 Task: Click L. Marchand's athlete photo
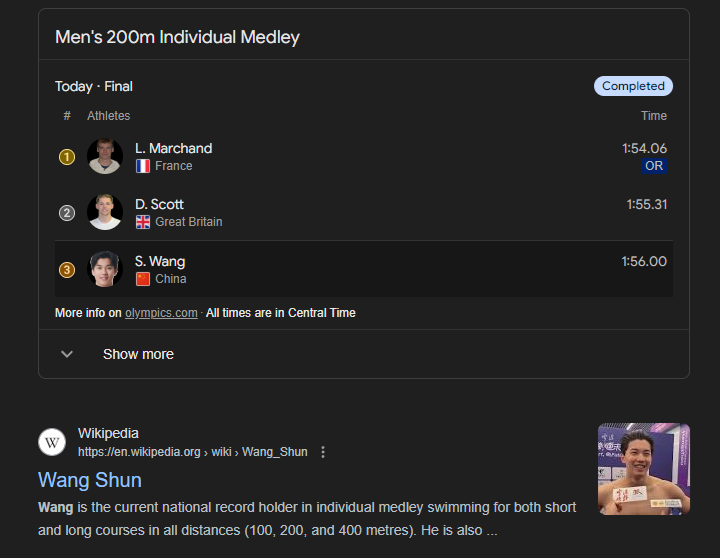[105, 157]
